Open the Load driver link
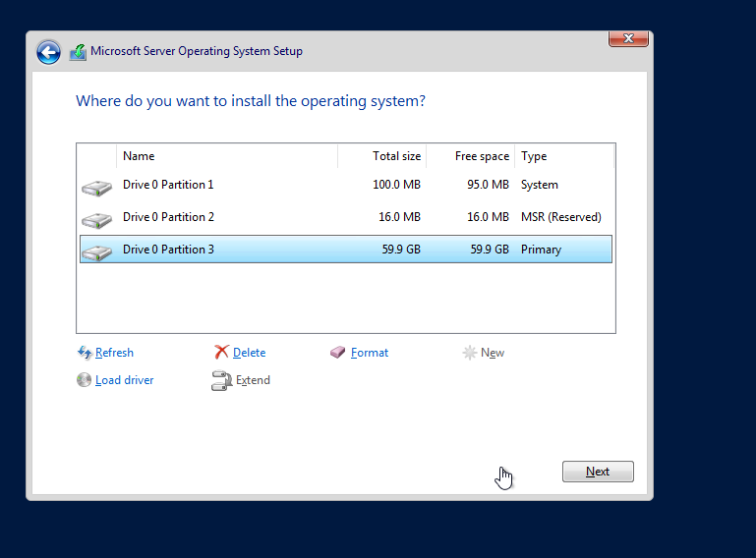The width and height of the screenshot is (756, 558). (x=125, y=380)
